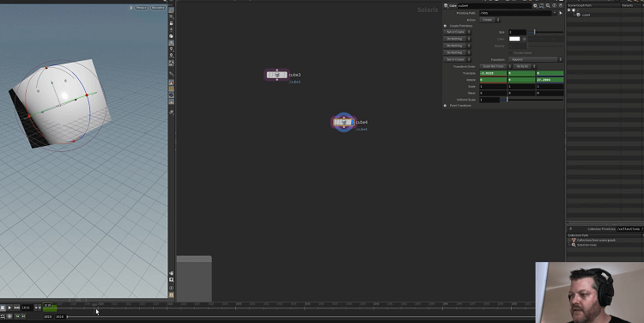Click the cube4 primitive icon in scene graph
Image resolution: width=644 pixels, height=323 pixels.
(579, 15)
